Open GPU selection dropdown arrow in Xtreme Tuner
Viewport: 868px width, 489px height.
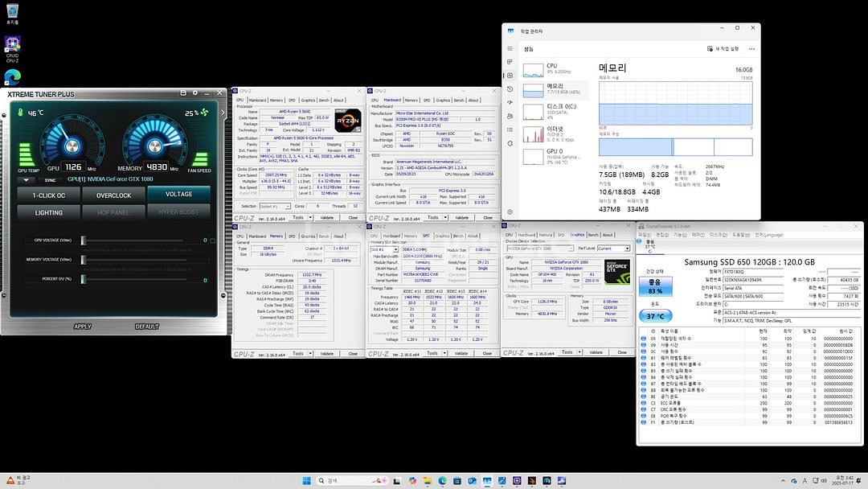coord(26,180)
